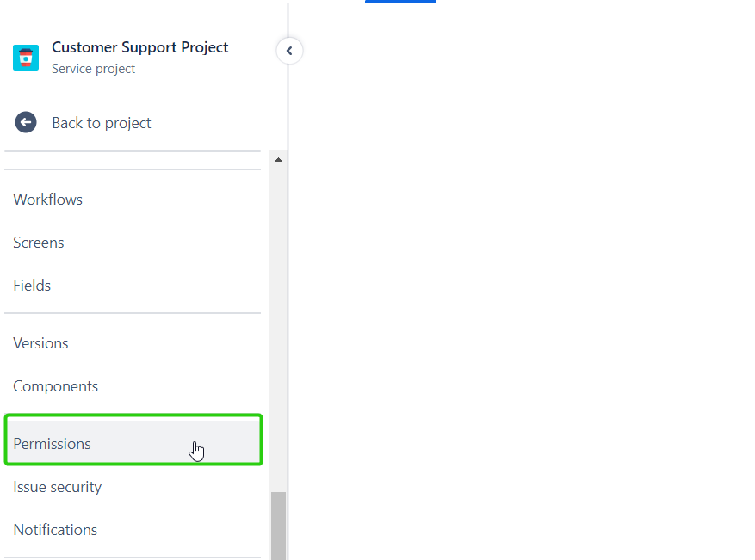Open the Versions section
Viewport: 755px width, 560px height.
(40, 343)
